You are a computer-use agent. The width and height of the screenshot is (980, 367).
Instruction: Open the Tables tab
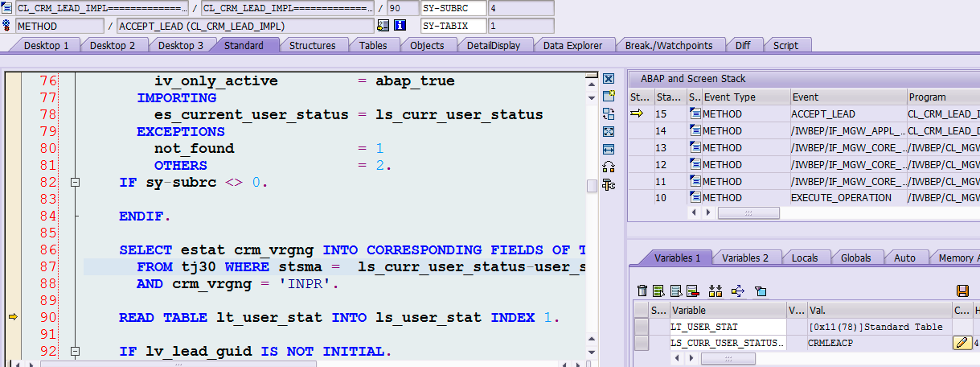tap(373, 45)
